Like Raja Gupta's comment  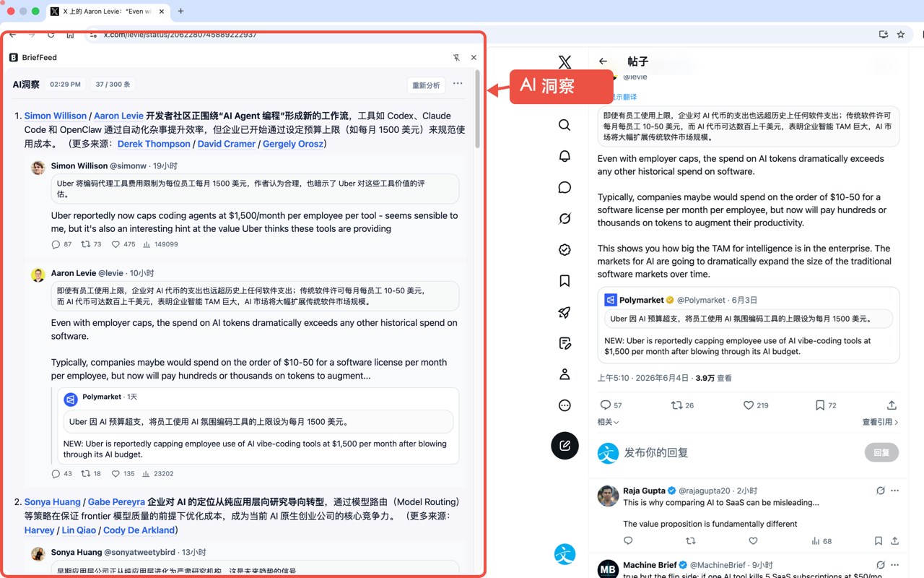(x=753, y=540)
